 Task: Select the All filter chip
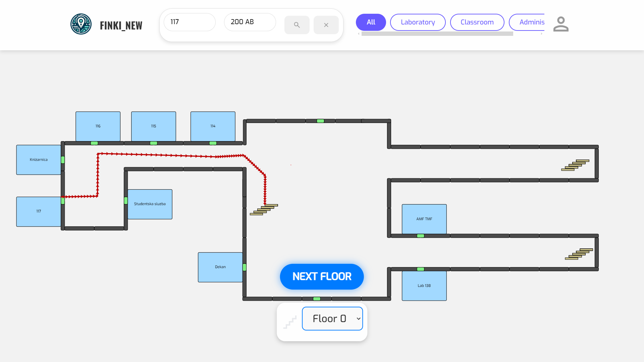(371, 22)
